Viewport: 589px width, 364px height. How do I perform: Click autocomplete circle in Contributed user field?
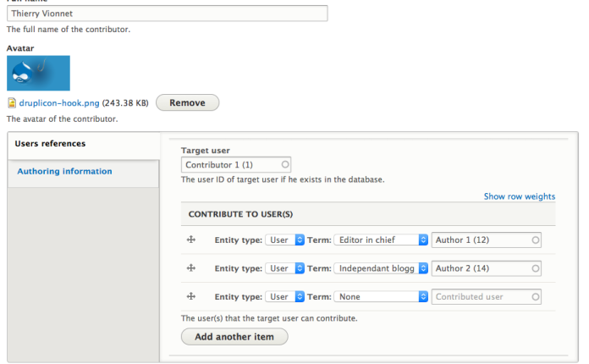coord(536,297)
